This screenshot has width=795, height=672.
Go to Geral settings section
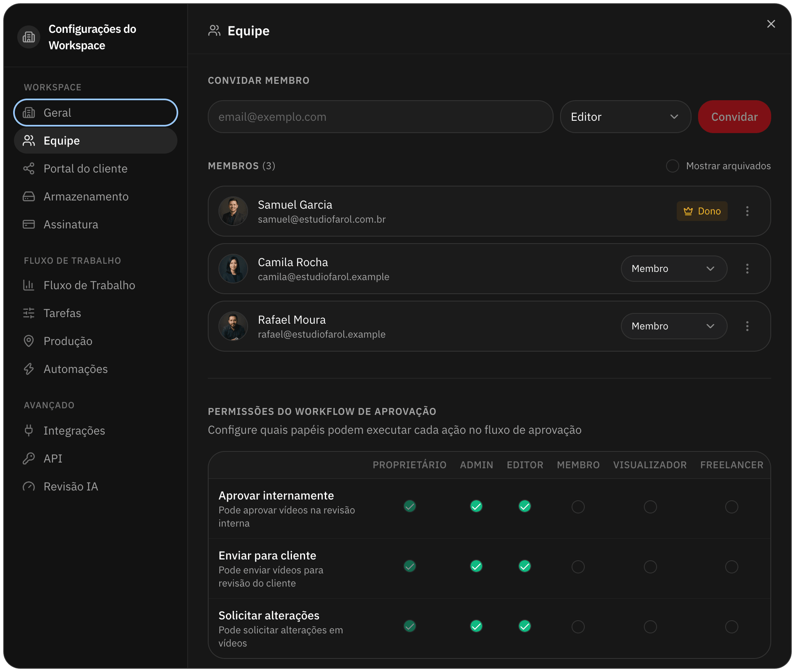96,113
